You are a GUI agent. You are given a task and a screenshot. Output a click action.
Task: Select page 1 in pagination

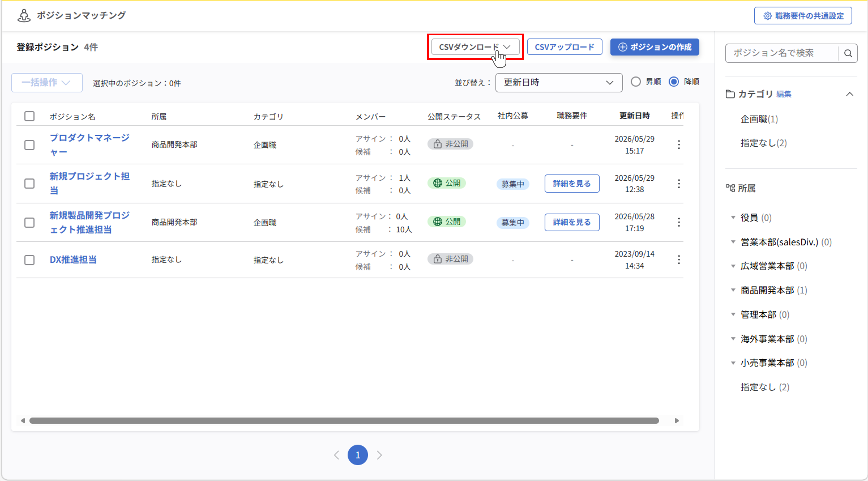click(357, 455)
